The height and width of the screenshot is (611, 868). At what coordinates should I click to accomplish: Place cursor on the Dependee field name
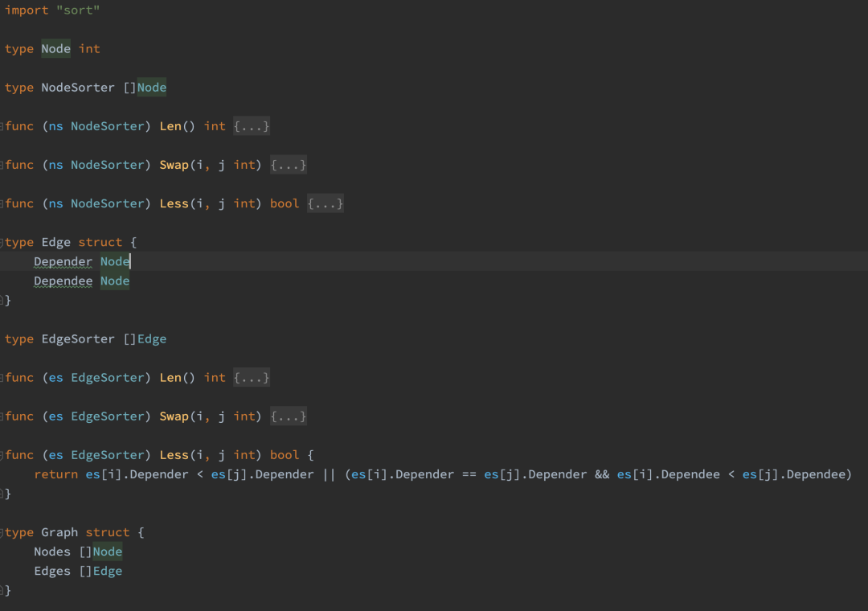(63, 281)
